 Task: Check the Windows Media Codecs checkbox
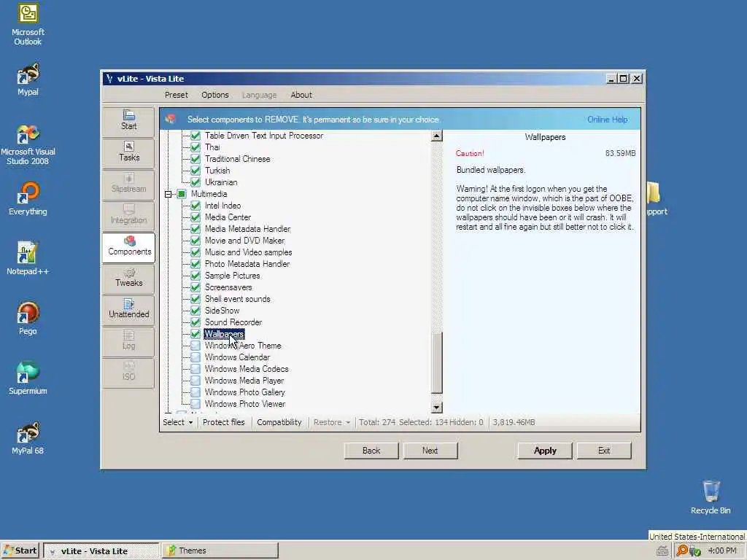tap(196, 369)
